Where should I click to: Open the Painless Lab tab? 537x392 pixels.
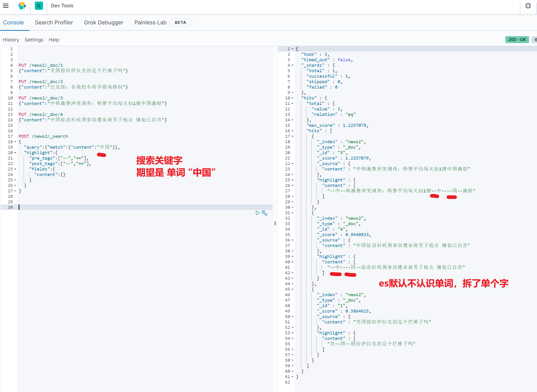[x=150, y=23]
